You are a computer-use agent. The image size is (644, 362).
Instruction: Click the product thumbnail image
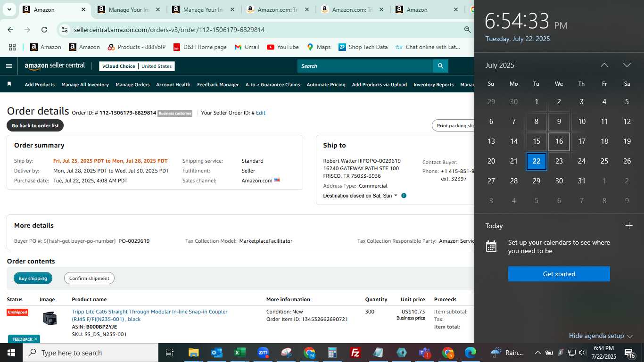(50, 318)
